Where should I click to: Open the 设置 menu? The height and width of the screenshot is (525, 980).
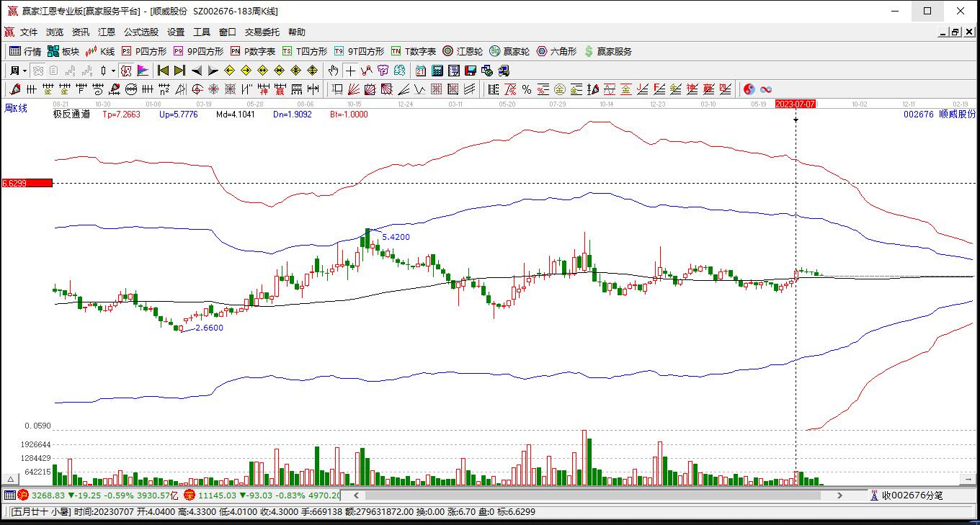click(176, 32)
